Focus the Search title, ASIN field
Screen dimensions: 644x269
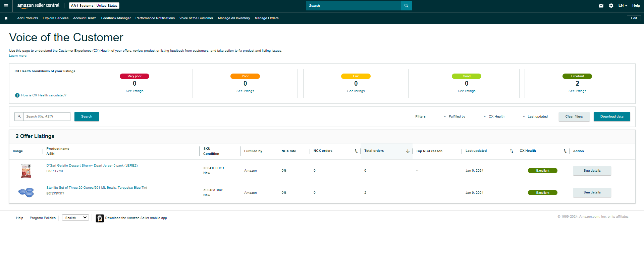click(x=47, y=117)
